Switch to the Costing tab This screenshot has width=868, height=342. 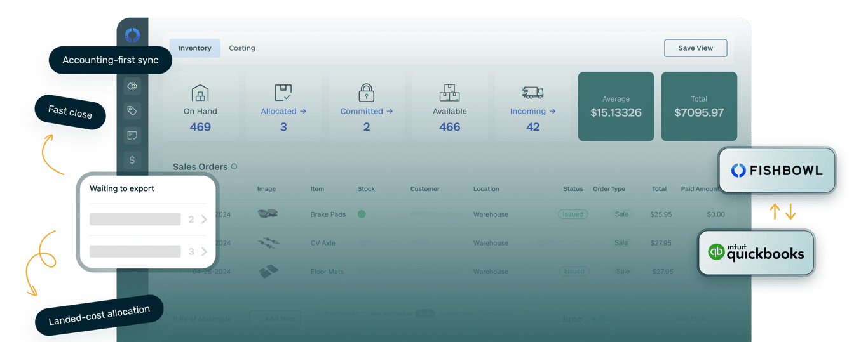[x=242, y=48]
